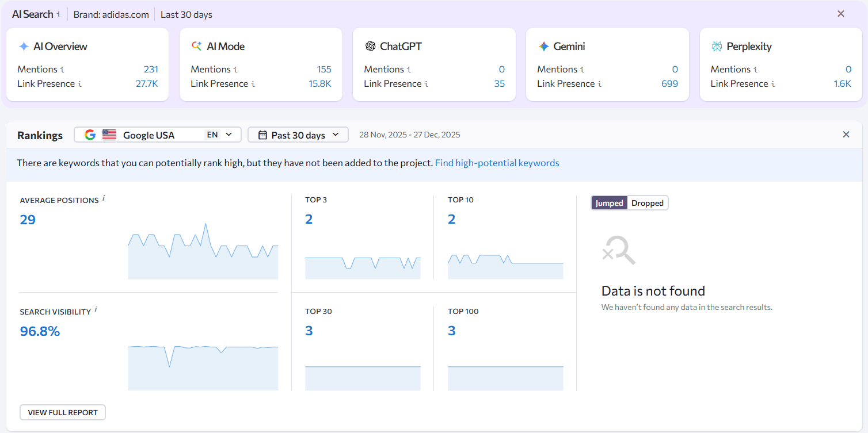The width and height of the screenshot is (868, 433).
Task: Dismiss the Rankings section with its X
Action: pyautogui.click(x=846, y=134)
